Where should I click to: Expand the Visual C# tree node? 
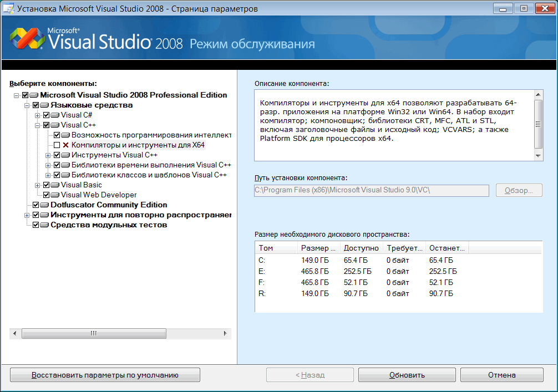click(x=37, y=115)
